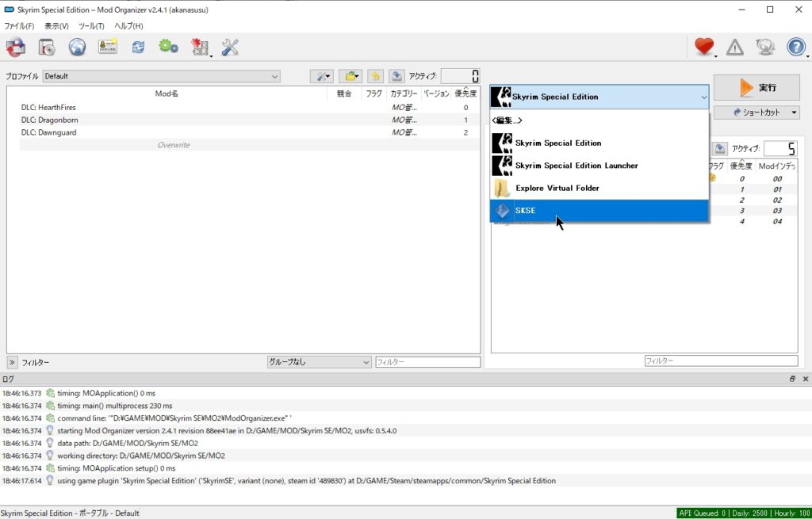Sort mod list by バージョン column
The image size is (812, 519).
(x=436, y=93)
